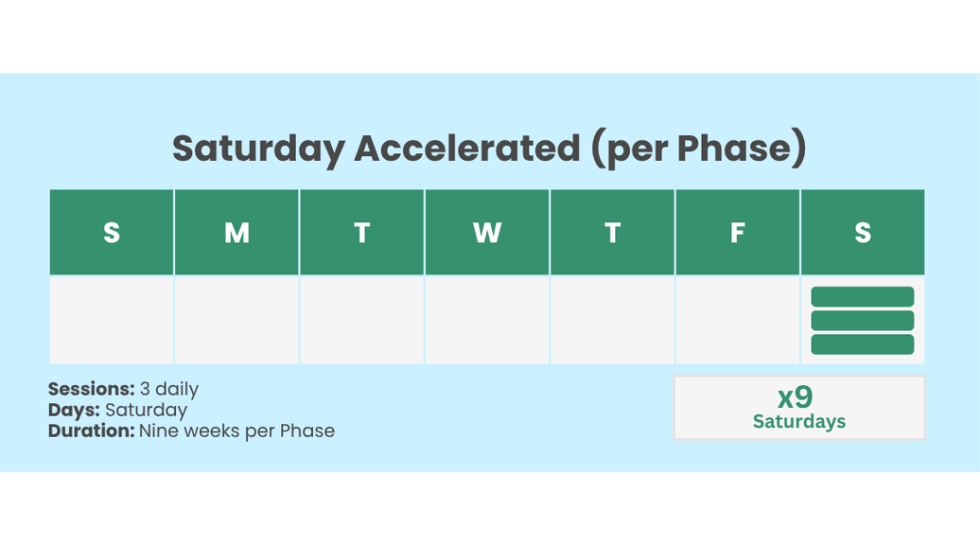Click the second T (Thursday) column header

click(612, 233)
